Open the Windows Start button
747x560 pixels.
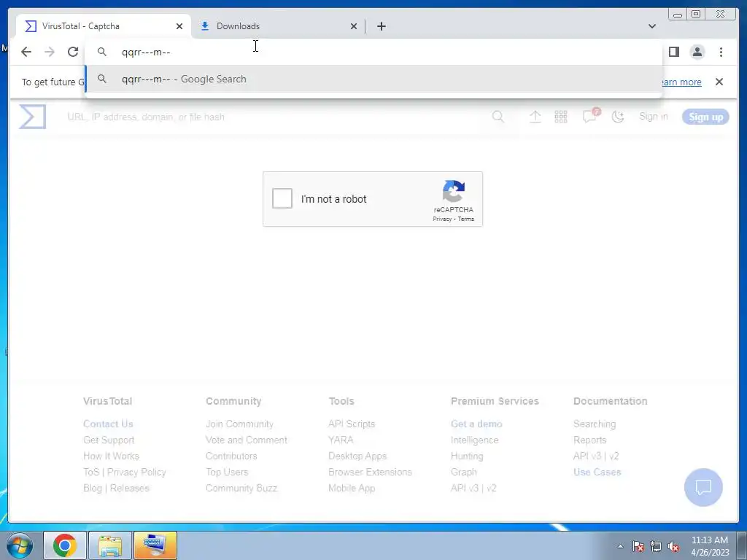[19, 545]
